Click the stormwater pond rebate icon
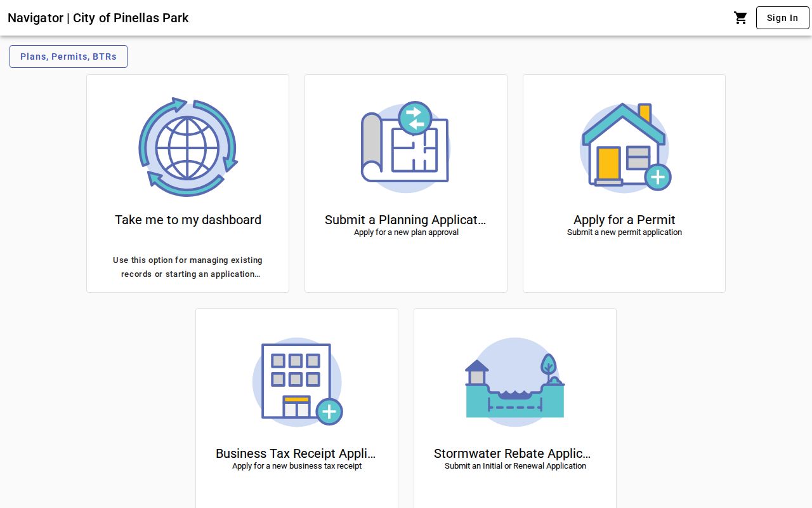Viewport: 812px width, 508px height. point(515,381)
